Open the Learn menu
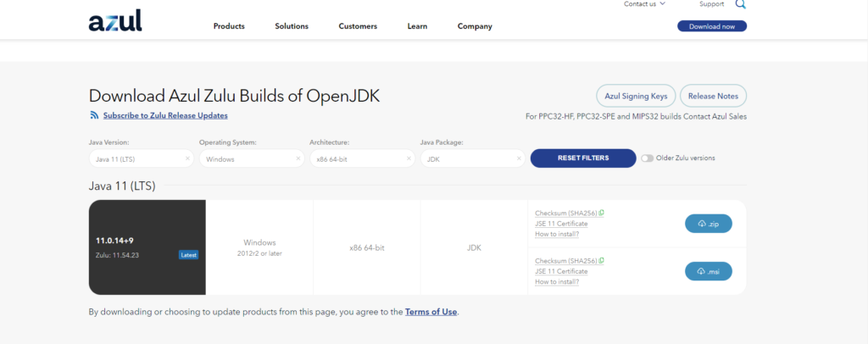 417,26
